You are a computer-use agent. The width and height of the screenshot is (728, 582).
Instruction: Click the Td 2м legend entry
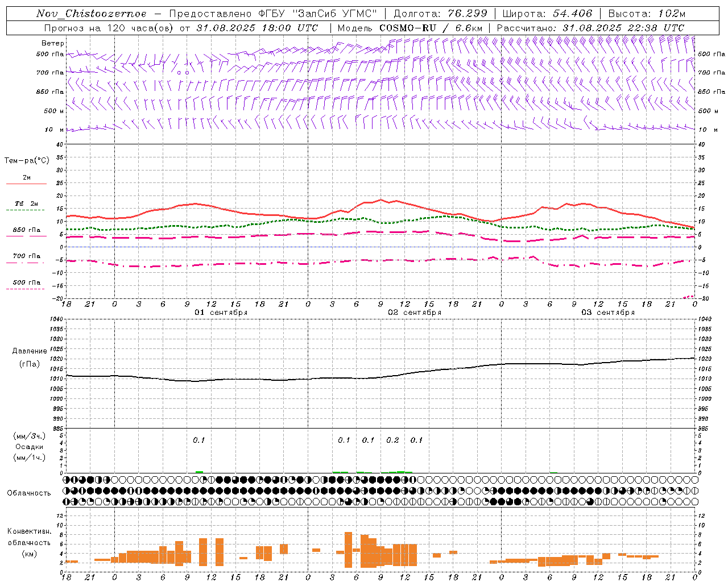[26, 203]
